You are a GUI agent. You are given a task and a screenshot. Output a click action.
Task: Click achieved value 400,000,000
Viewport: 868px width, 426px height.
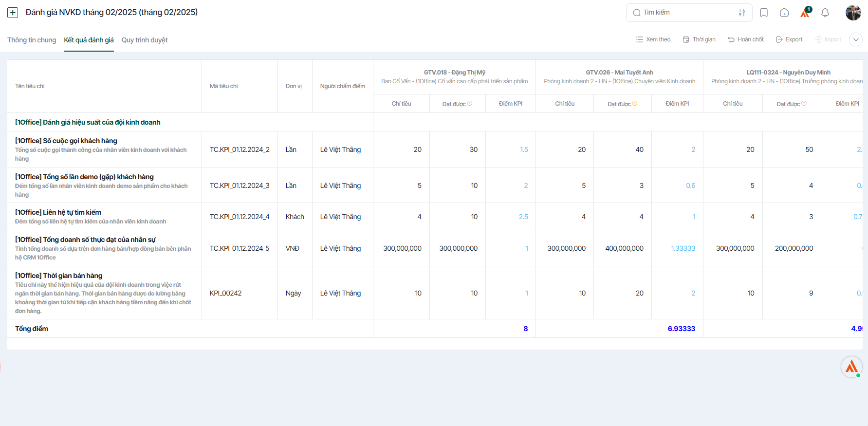[624, 248]
